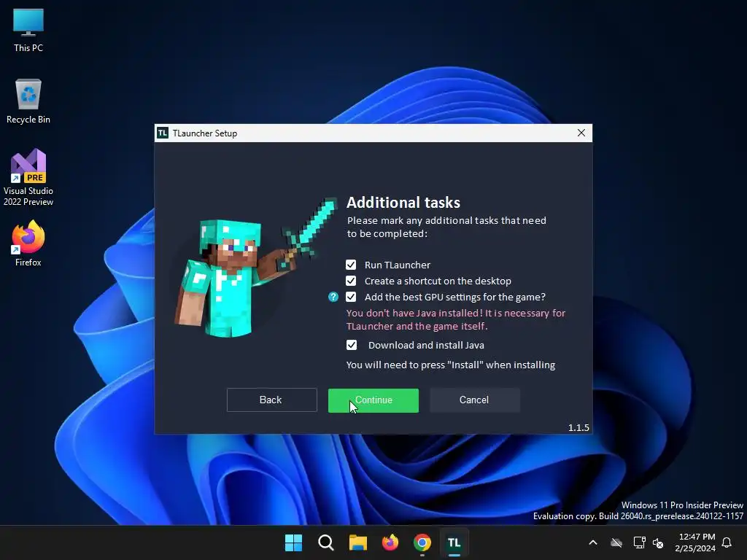Select Visual Studio 2022 Preview shortcut
This screenshot has height=560, width=747.
point(28,178)
